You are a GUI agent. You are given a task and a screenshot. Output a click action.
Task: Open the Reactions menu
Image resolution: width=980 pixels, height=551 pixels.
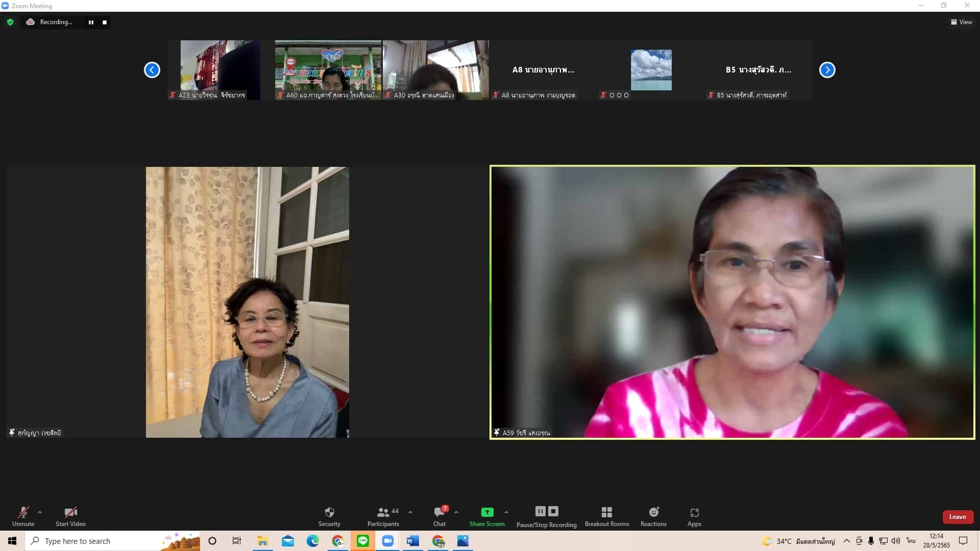[653, 512]
